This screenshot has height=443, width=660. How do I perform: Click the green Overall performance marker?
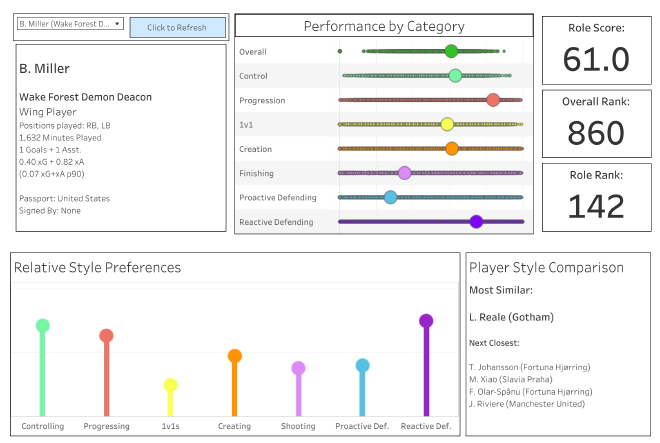(x=451, y=51)
